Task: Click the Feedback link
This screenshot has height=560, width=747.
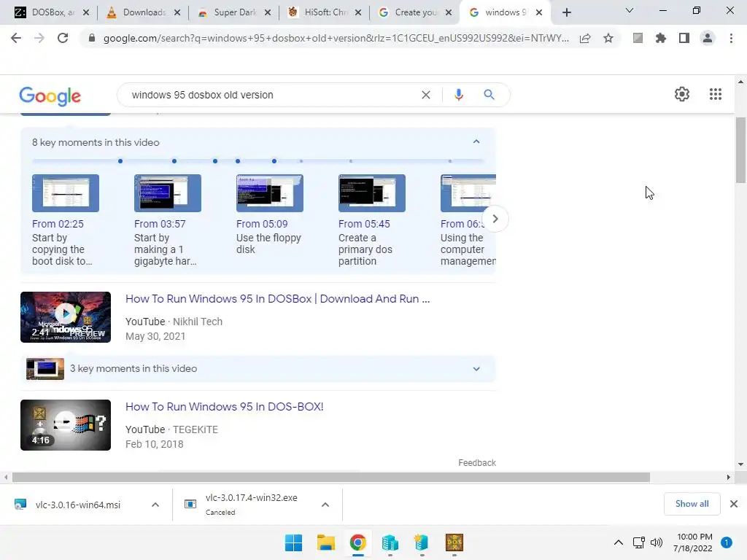Action: 477,463
